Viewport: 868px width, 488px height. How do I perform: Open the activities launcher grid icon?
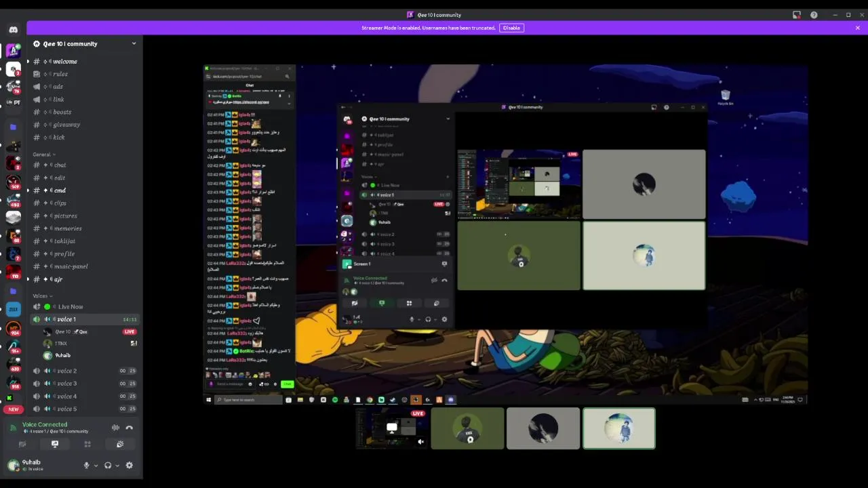tap(87, 444)
